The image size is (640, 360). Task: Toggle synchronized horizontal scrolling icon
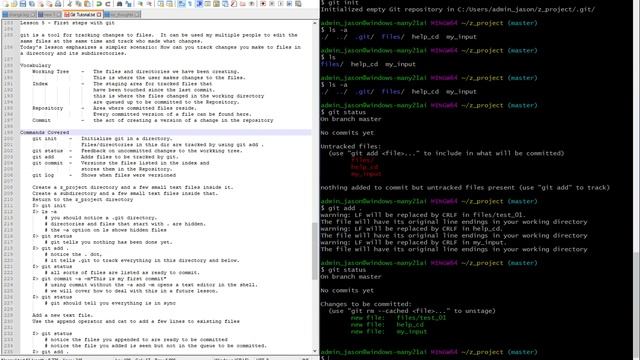(x=169, y=4)
